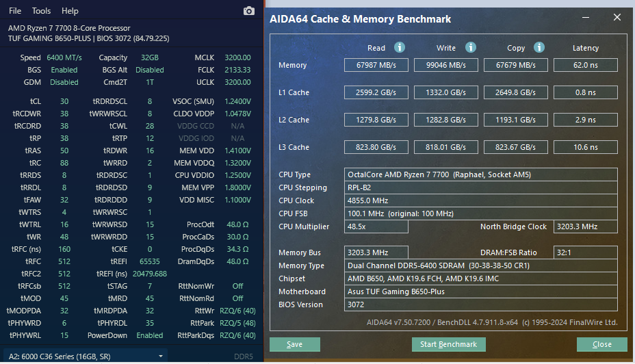The width and height of the screenshot is (635, 364).
Task: Click the Memory Type Dual Channel DDR5-6400 field
Action: (481, 265)
